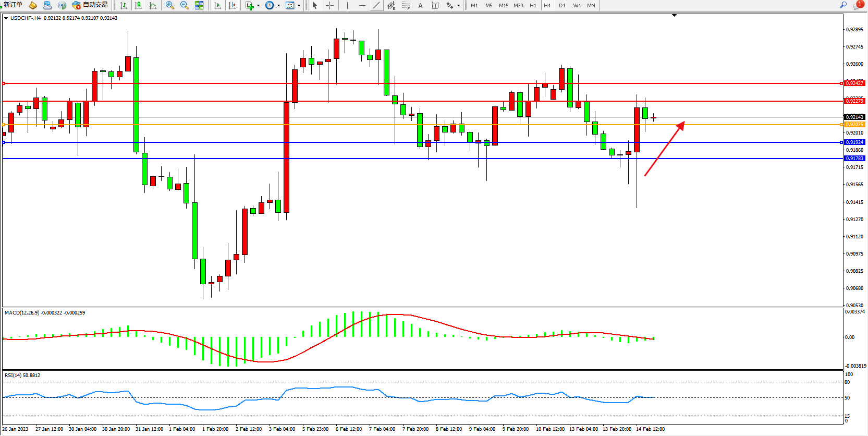Image resolution: width=868 pixels, height=436 pixels.
Task: Click the zoom out magnifier icon
Action: point(184,5)
